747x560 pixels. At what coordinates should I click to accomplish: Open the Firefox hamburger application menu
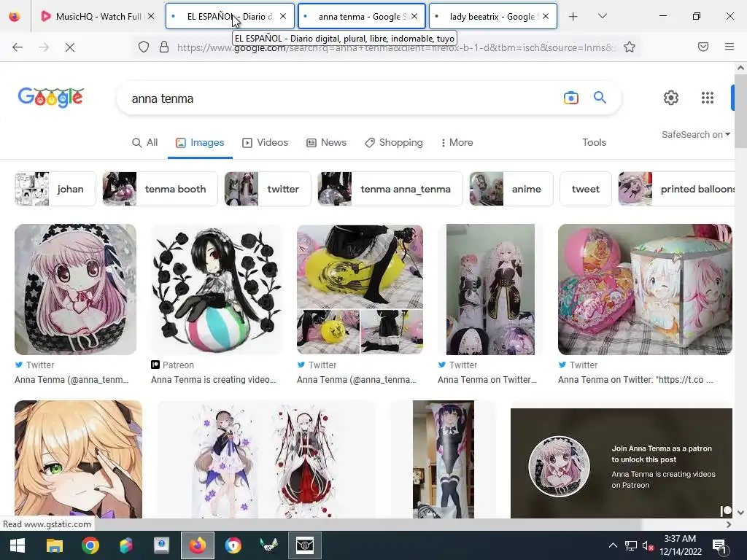coord(729,47)
